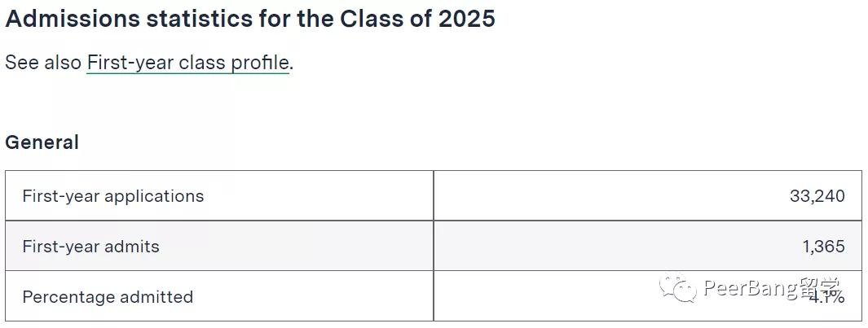The height and width of the screenshot is (328, 868).
Task: Click the General section heading
Action: point(42,142)
